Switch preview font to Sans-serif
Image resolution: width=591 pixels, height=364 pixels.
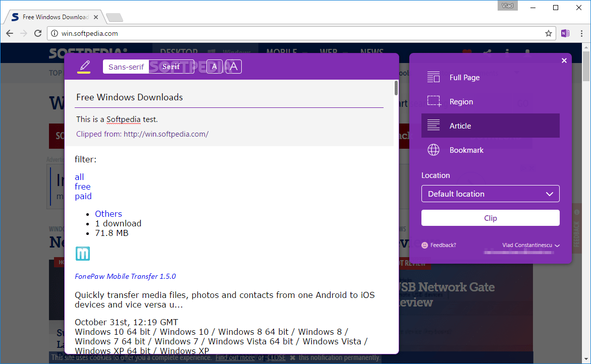click(126, 67)
